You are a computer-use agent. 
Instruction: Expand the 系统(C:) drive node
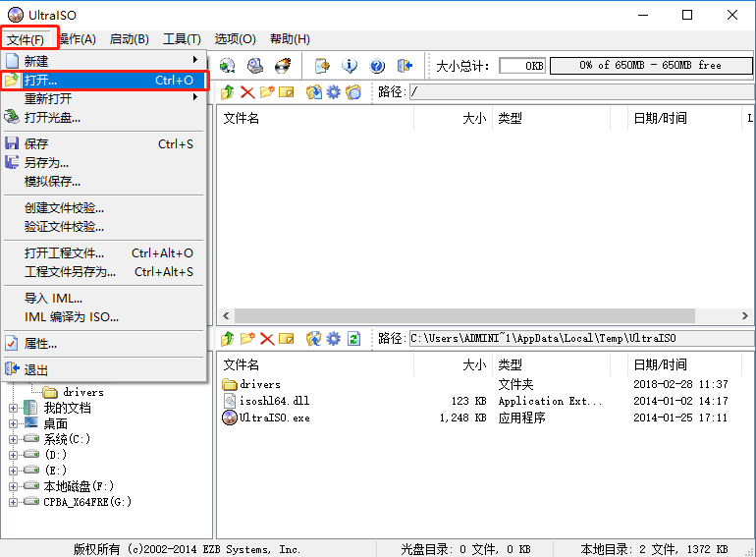[13, 439]
